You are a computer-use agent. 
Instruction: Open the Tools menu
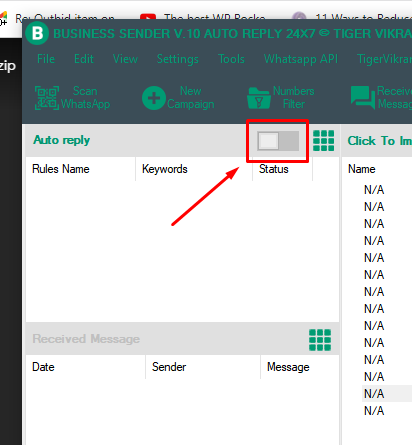point(231,59)
